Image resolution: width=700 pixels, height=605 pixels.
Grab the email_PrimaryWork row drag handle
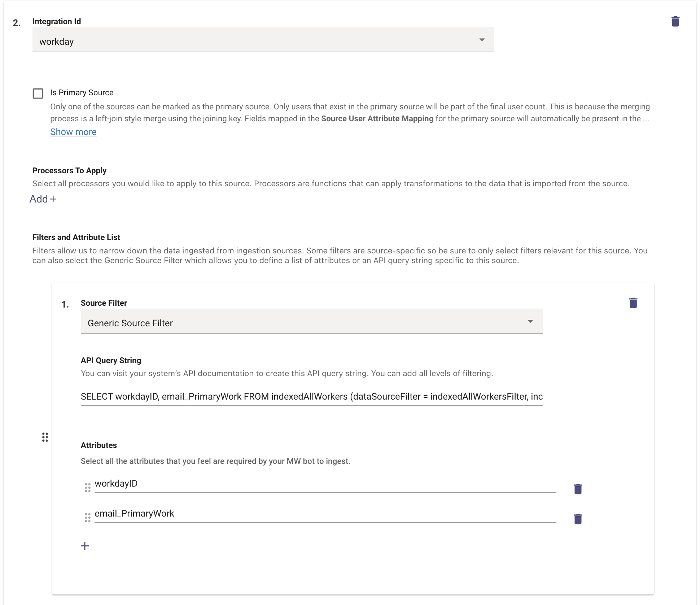point(87,518)
